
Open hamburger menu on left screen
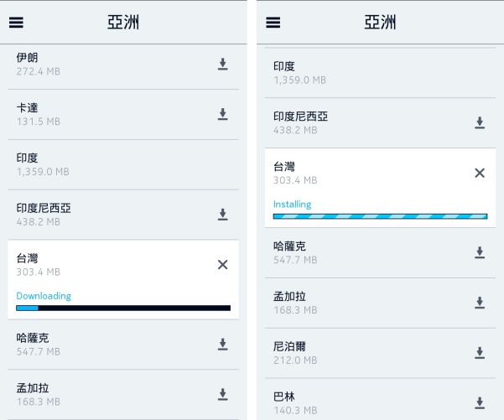(16, 23)
